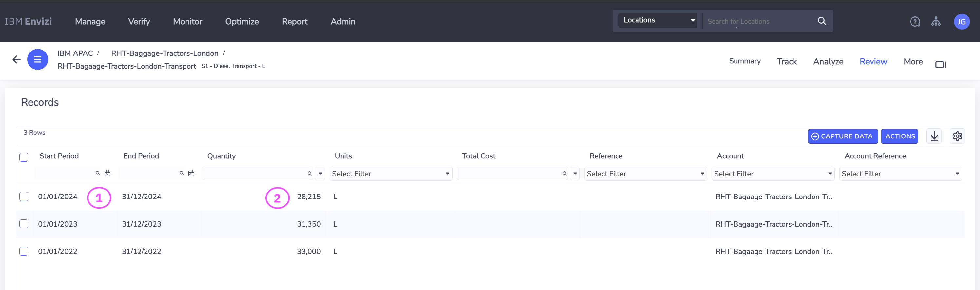This screenshot has height=290, width=980.
Task: Switch to the Analyze tab
Action: click(828, 62)
